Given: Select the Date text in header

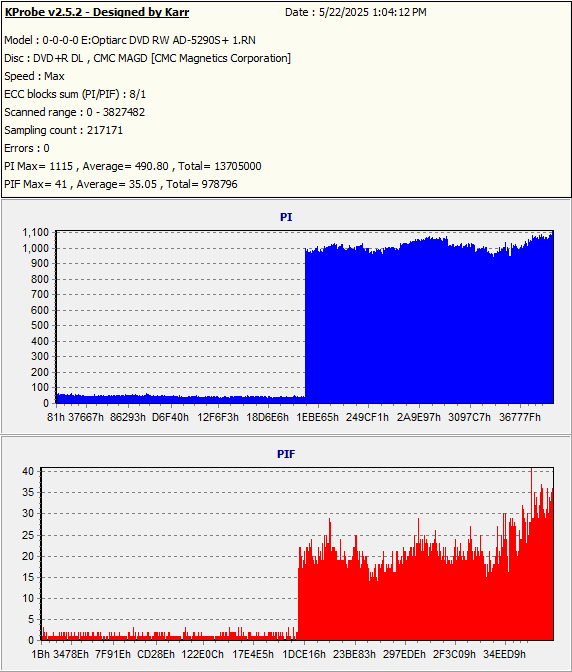Looking at the screenshot, I should point(356,12).
